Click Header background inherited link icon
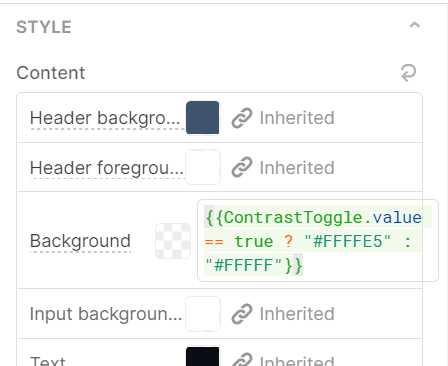 [242, 118]
